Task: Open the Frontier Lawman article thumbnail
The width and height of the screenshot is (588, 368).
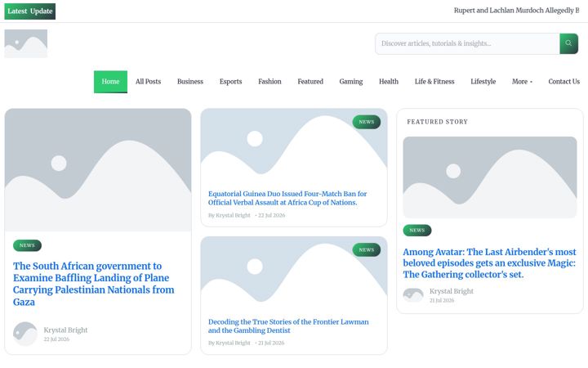Action: tap(294, 275)
